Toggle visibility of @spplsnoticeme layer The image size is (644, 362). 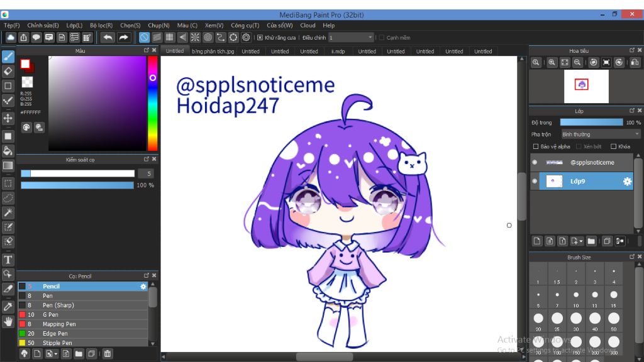[535, 163]
